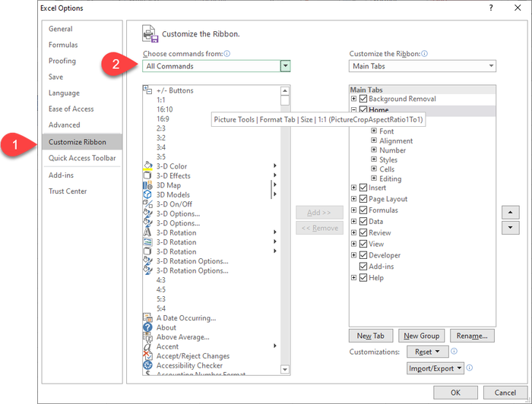This screenshot has width=532, height=404.
Task: Select the Editing group under Home
Action: (390, 178)
